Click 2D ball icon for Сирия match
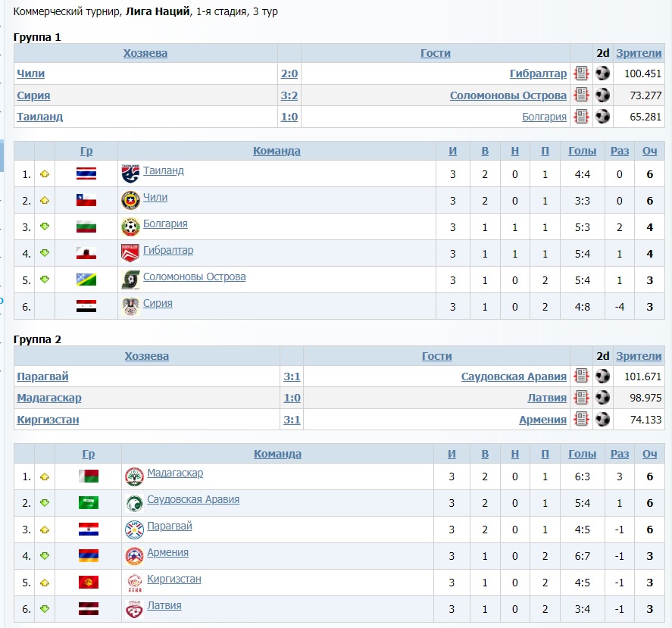The width and height of the screenshot is (672, 628). (602, 95)
